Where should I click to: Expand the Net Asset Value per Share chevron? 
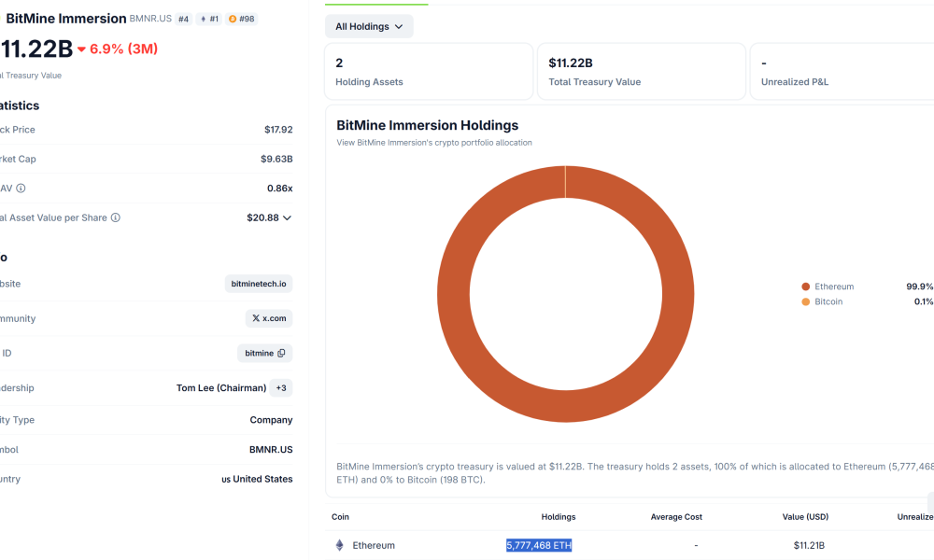287,217
